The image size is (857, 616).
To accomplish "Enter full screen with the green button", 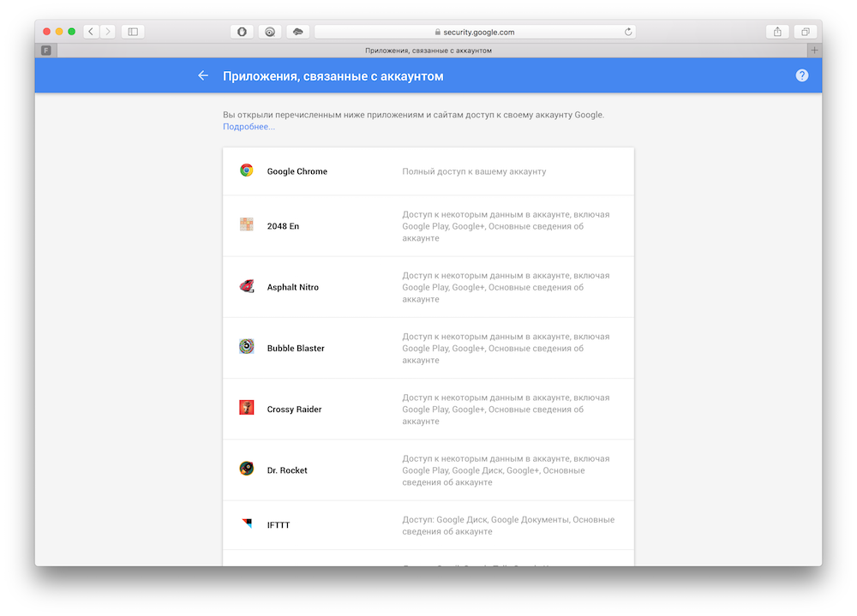I will click(x=72, y=32).
